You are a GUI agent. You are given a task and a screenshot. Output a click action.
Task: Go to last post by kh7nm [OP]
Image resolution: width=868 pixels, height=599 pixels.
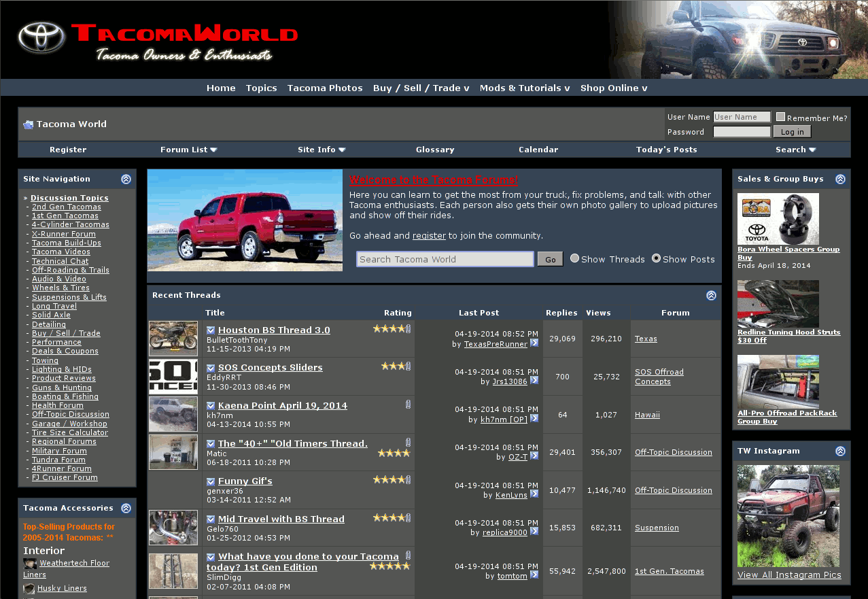click(534, 419)
